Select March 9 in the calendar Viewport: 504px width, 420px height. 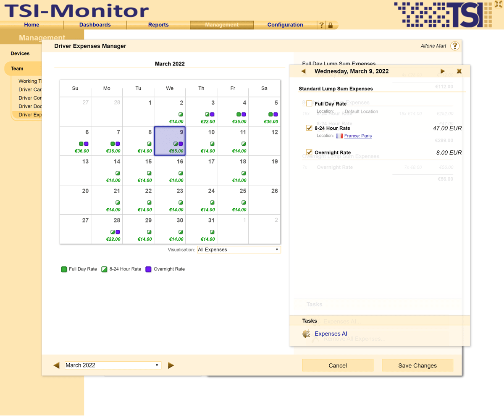(x=170, y=141)
